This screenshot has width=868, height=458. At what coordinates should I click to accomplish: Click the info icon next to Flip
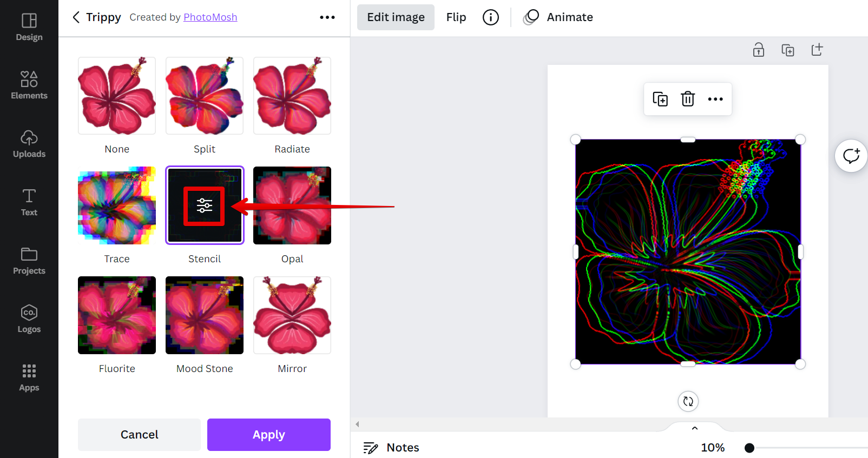point(490,17)
